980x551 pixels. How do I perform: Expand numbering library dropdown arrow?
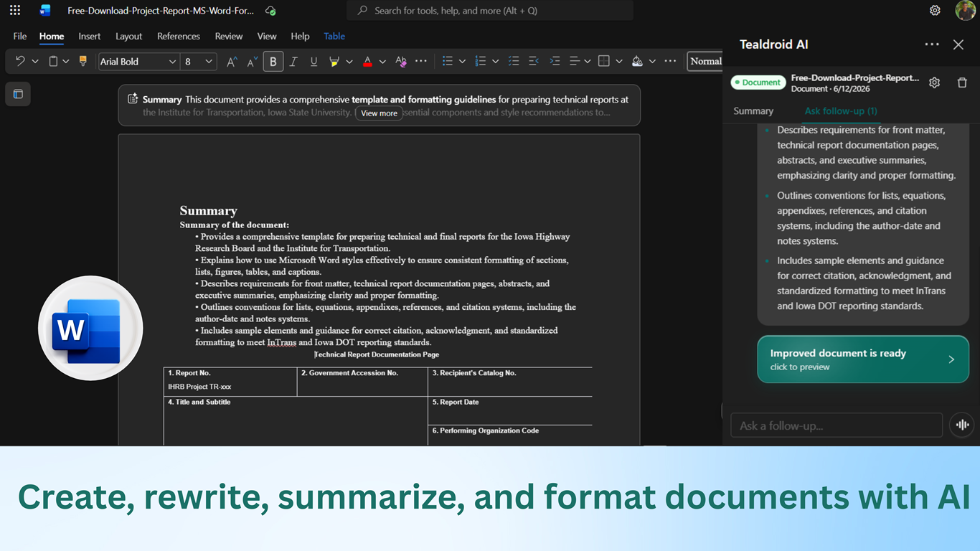click(x=495, y=62)
